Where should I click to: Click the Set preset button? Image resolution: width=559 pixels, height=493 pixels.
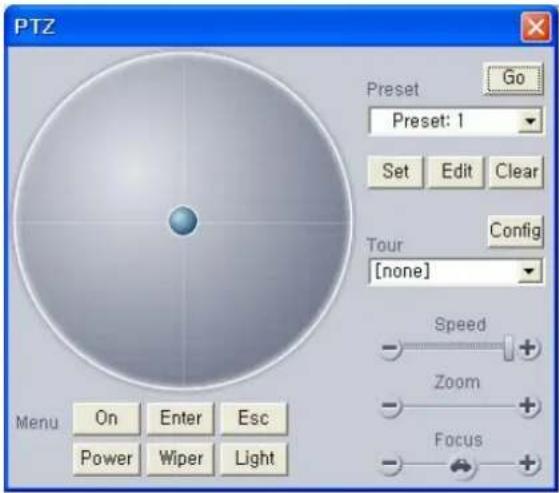coord(395,171)
